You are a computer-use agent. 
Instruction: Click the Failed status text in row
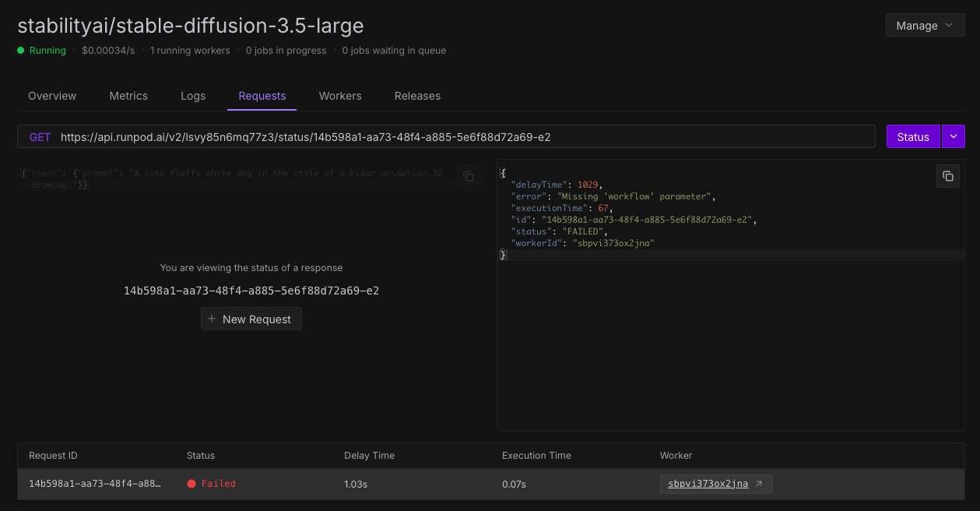coord(218,484)
